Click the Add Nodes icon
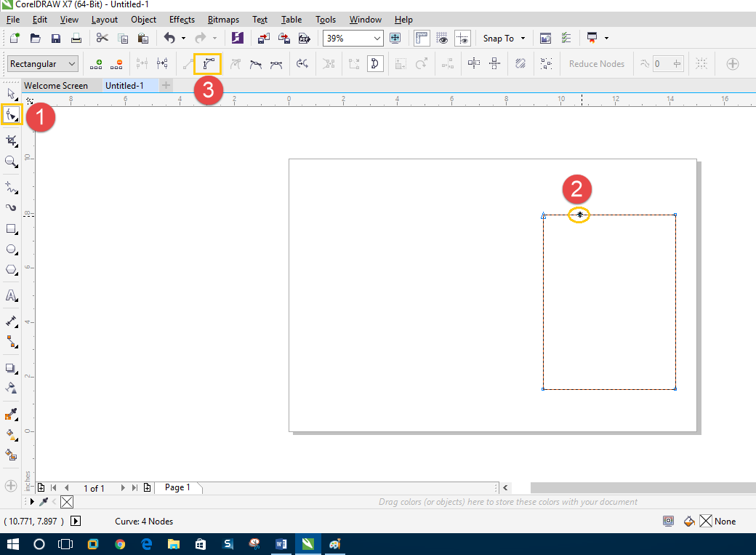 96,63
